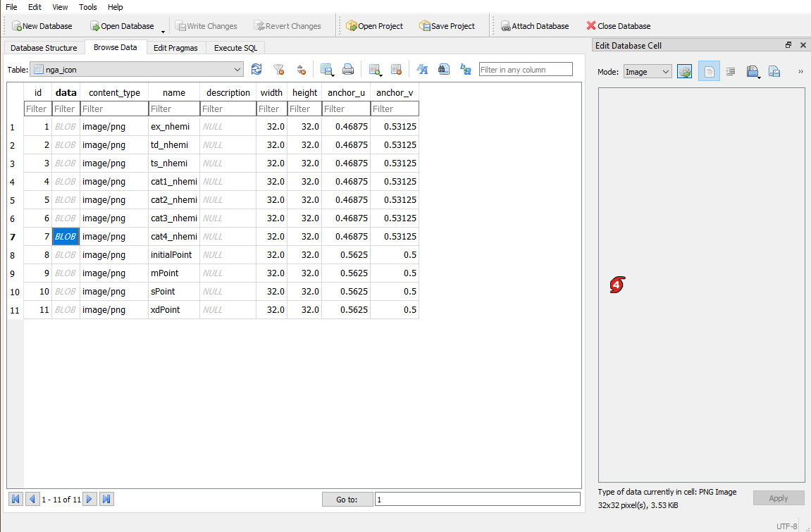Click the name column filter field
Screen dimensions: 811x532
[173, 109]
